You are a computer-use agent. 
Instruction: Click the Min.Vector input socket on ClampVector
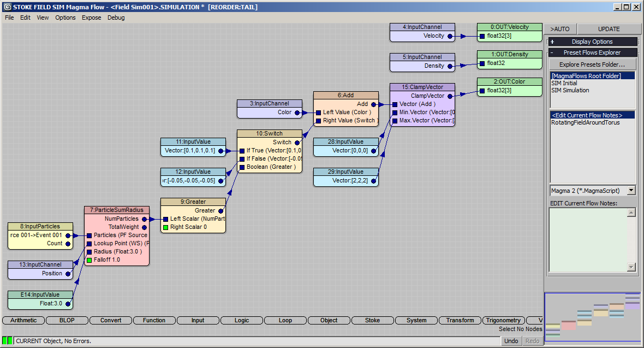(395, 113)
